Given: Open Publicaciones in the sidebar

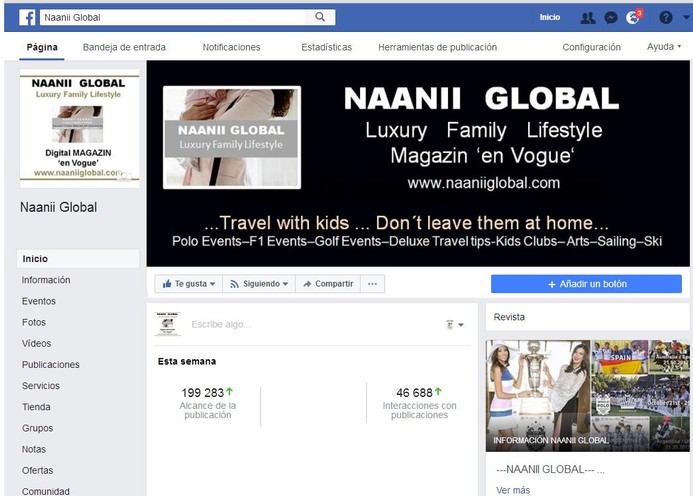Looking at the screenshot, I should 51,365.
